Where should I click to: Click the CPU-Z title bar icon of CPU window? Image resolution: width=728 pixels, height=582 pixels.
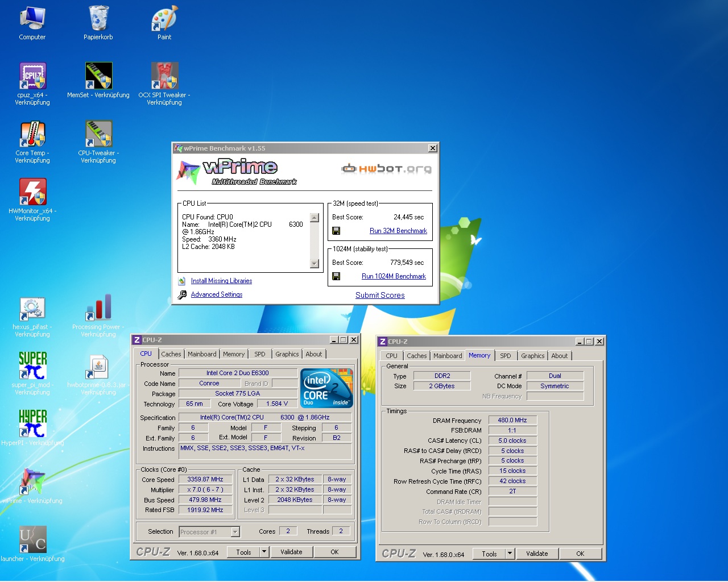coord(136,340)
